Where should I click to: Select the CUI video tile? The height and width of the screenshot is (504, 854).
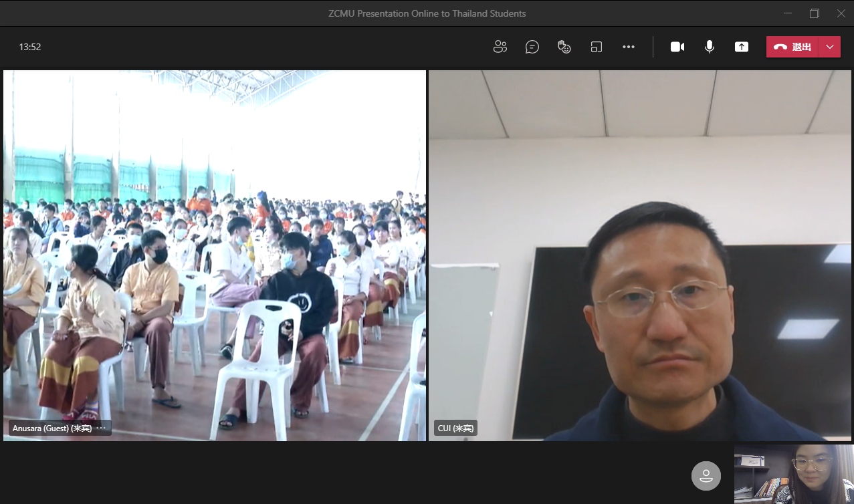pyautogui.click(x=640, y=255)
